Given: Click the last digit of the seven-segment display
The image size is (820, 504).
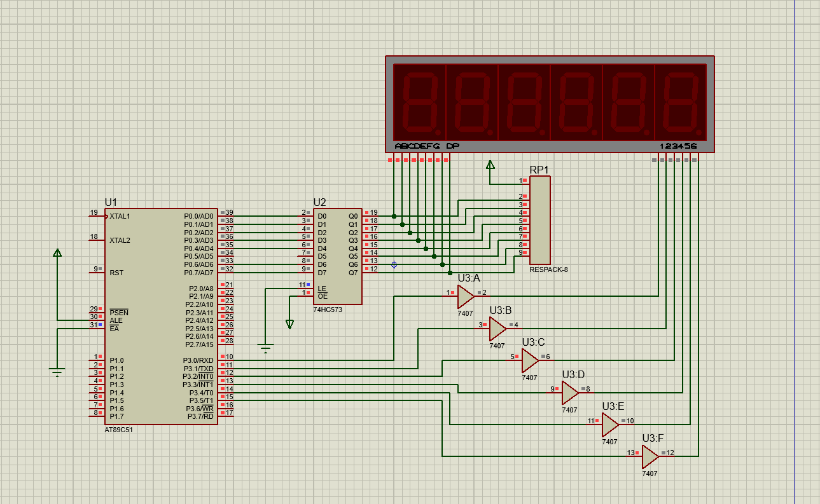Looking at the screenshot, I should pyautogui.click(x=681, y=102).
